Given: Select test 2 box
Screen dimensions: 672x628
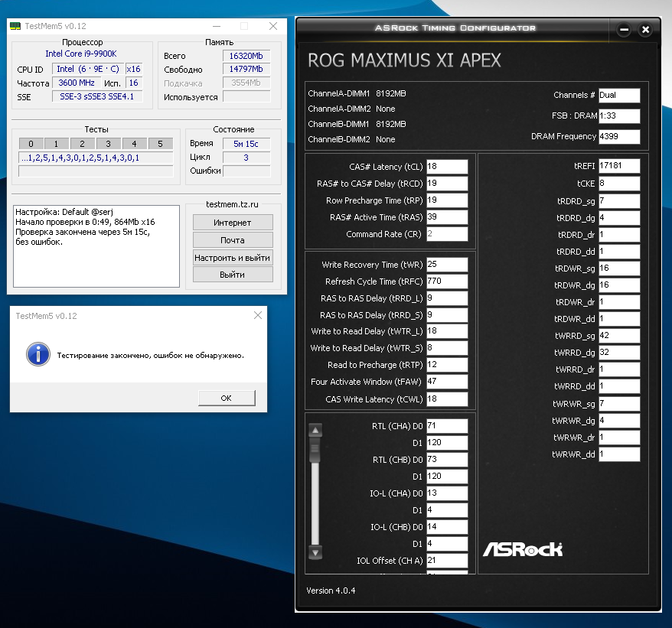Looking at the screenshot, I should click(83, 144).
